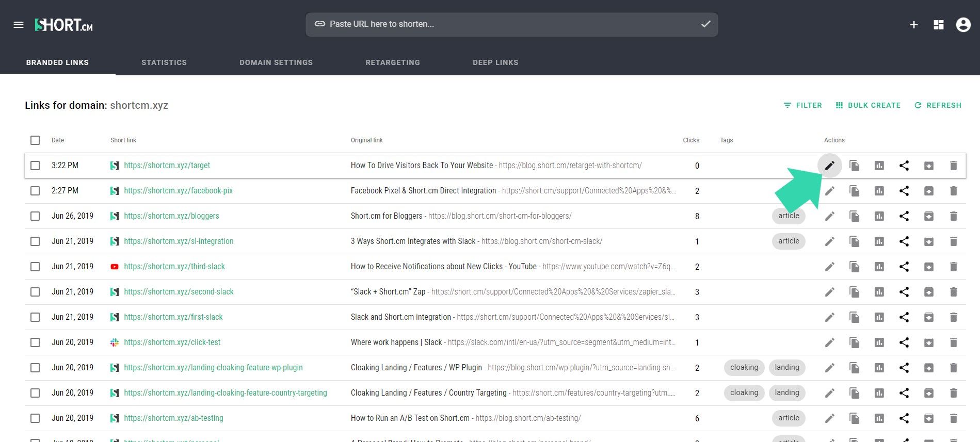Screen dimensions: 980x442
Task: Click the landing tag on country-targeting row
Action: point(787,393)
